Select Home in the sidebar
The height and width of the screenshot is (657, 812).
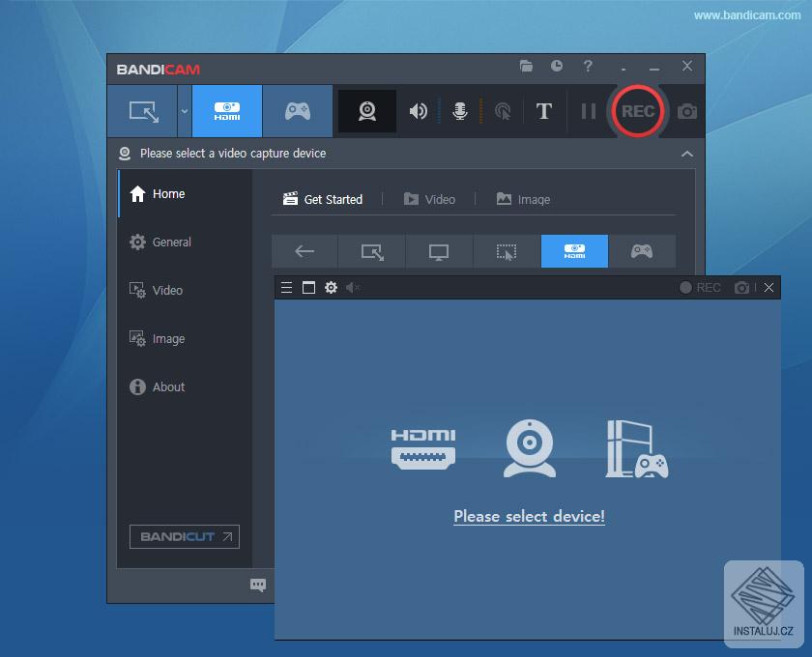[x=185, y=193]
